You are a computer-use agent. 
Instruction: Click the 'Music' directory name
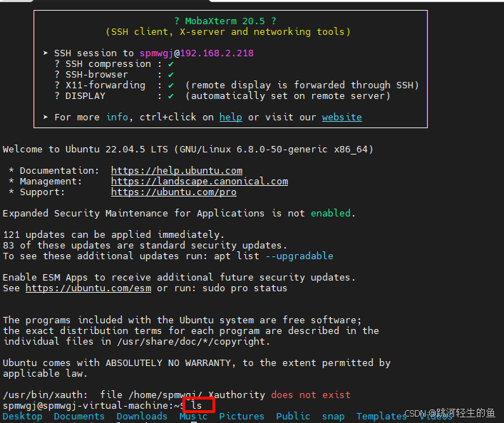[193, 417]
